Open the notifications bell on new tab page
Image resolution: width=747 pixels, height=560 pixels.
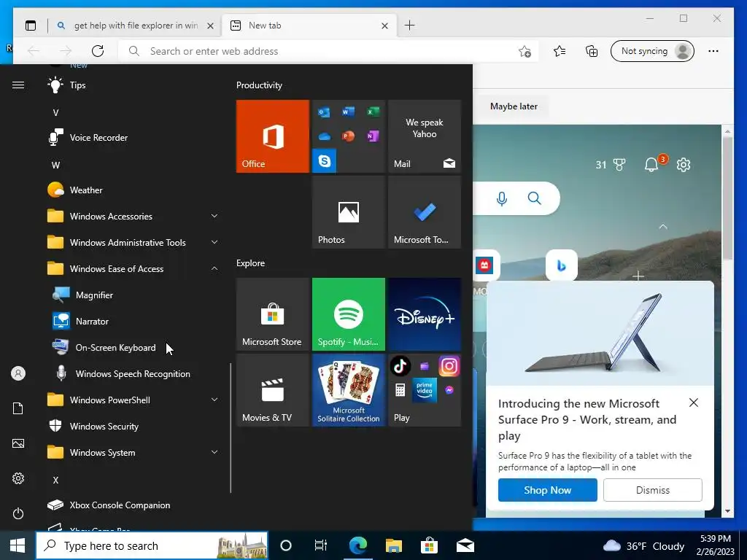(651, 165)
